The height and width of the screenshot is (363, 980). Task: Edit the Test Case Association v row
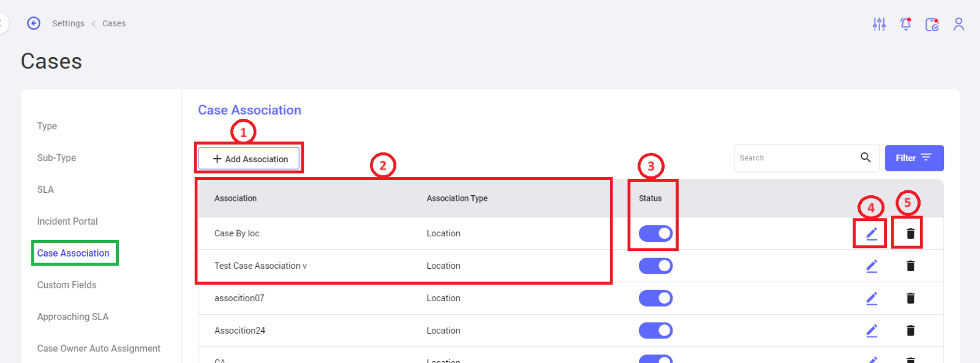(x=872, y=266)
